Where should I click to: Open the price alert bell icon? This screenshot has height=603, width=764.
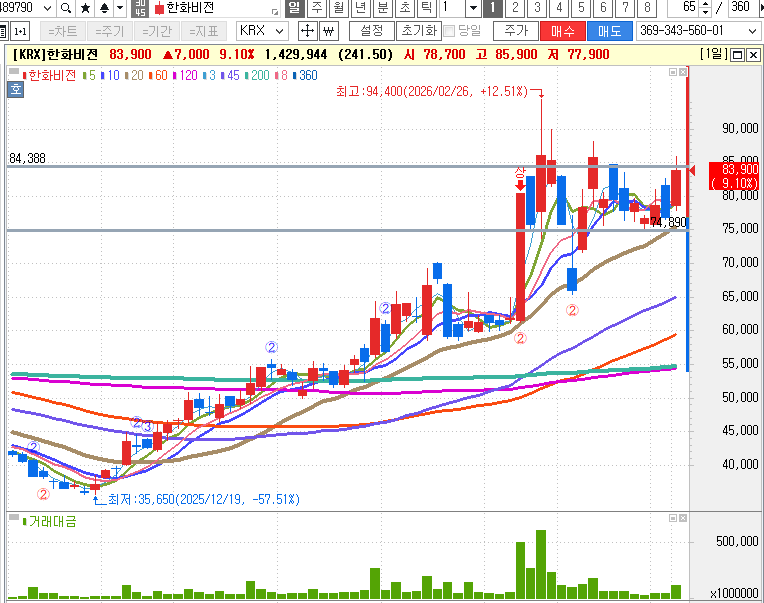pyautogui.click(x=104, y=8)
